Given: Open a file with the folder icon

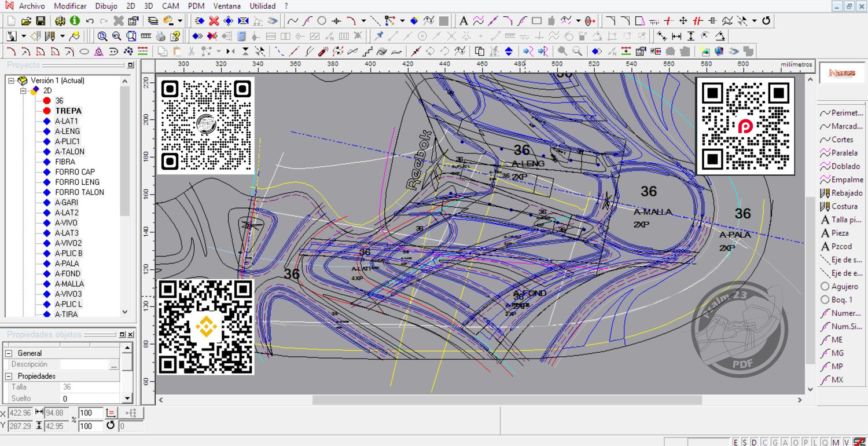Looking at the screenshot, I should pos(26,21).
